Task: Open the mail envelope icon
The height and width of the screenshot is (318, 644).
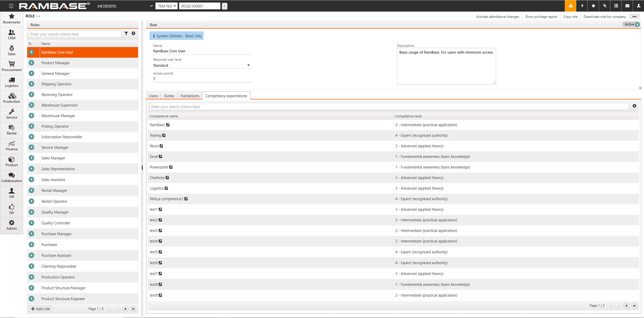Action: pos(627,6)
